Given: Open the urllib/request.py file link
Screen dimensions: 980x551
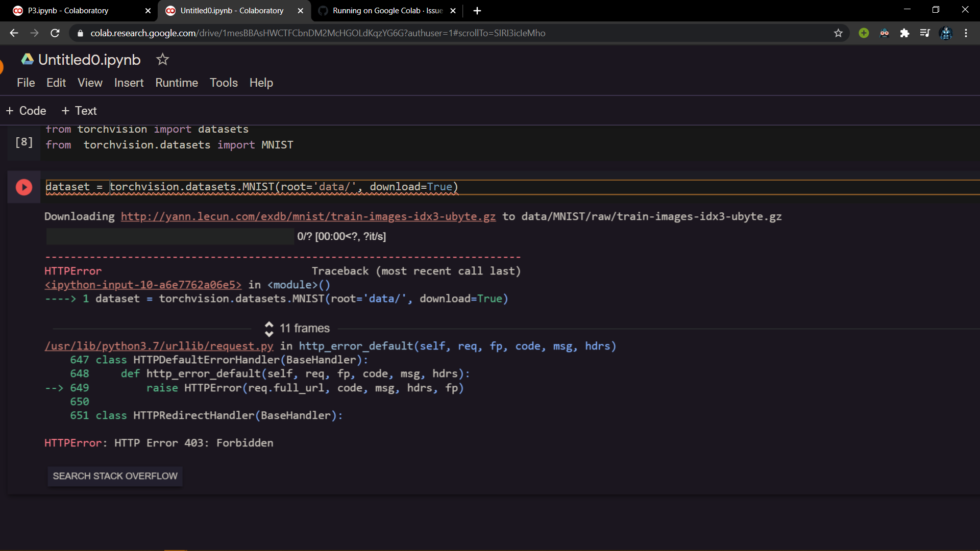Looking at the screenshot, I should click(159, 346).
